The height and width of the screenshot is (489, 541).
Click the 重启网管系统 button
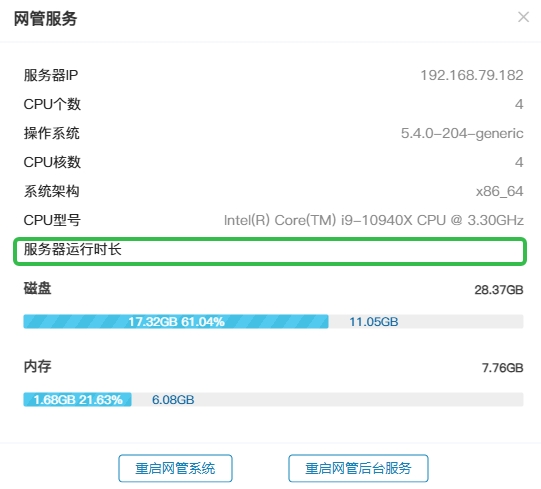coord(175,468)
